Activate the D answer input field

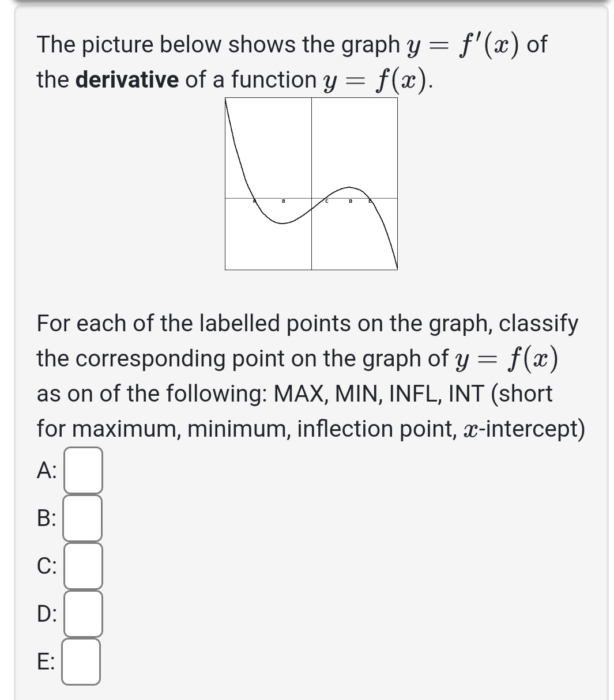(x=83, y=614)
